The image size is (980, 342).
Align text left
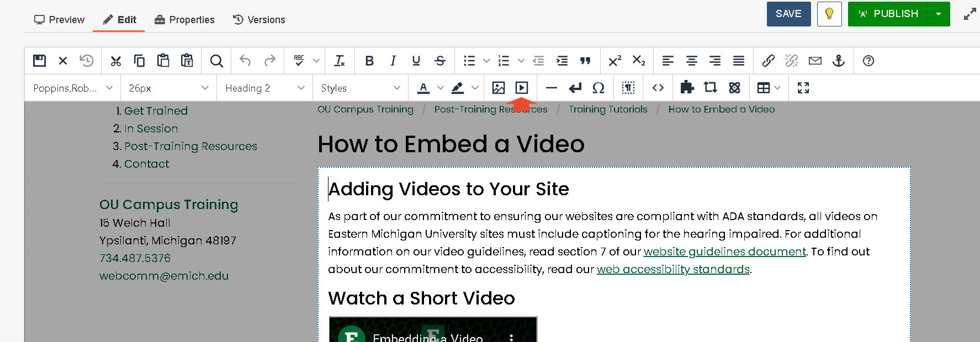click(x=668, y=61)
